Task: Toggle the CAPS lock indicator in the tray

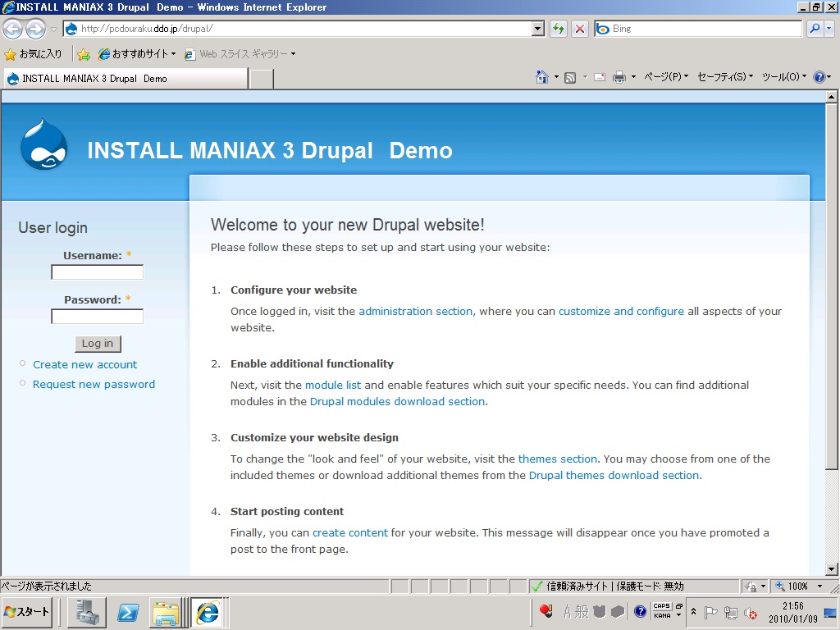Action: tap(662, 606)
